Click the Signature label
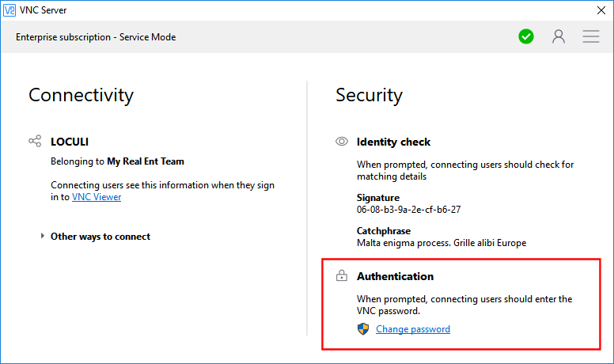The width and height of the screenshot is (614, 364). [x=378, y=198]
